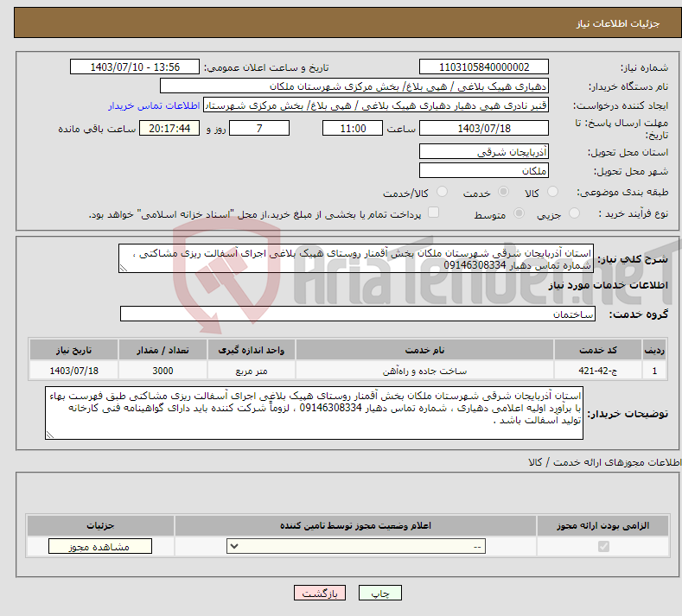Click the طبقه بندی موضوعی label
Image resolution: width=682 pixels, height=616 pixels.
(622, 192)
